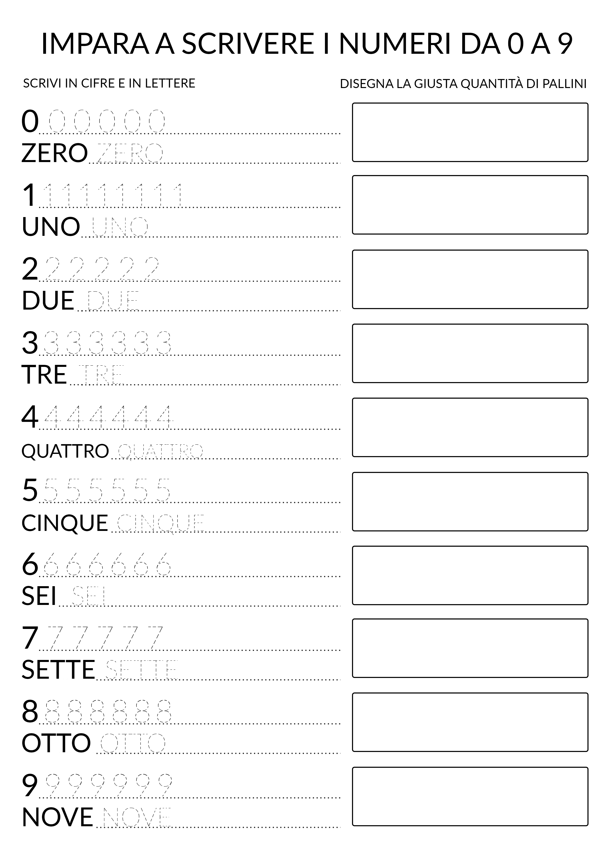Click the 'SCRIVI IN CIFRE E IN LETTERE' instruction

[109, 83]
